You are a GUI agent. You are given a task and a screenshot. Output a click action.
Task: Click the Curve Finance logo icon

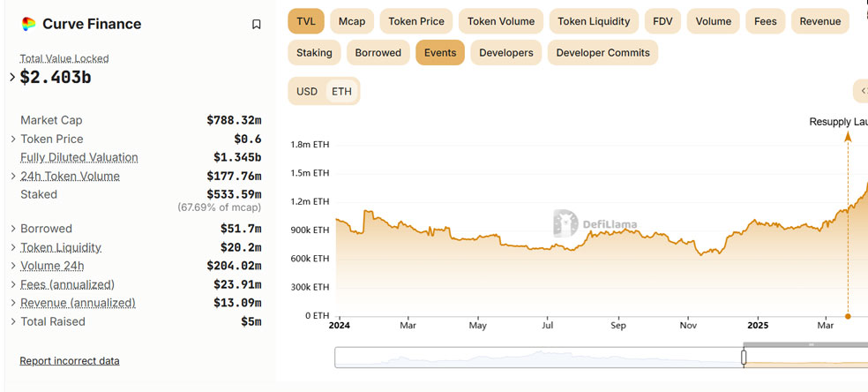click(x=28, y=24)
